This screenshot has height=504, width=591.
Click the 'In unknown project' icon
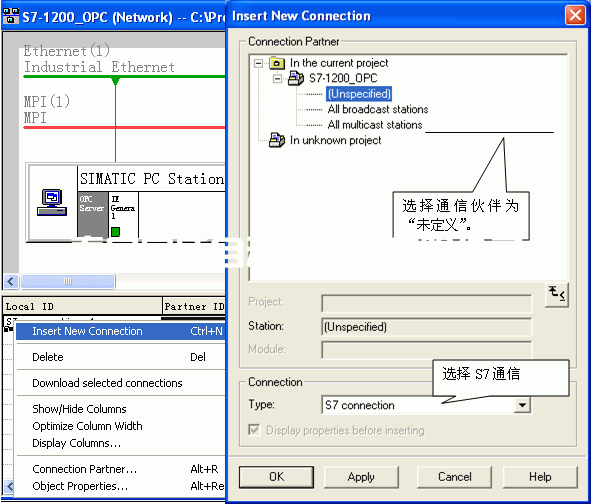click(277, 140)
